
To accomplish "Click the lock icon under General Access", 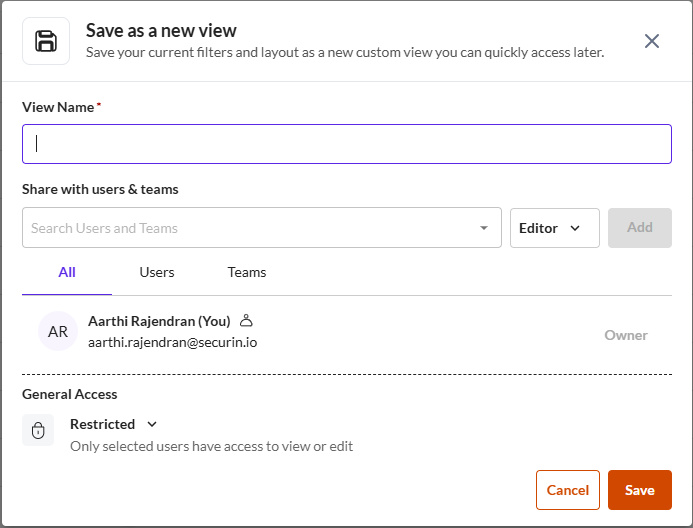I will coord(38,430).
